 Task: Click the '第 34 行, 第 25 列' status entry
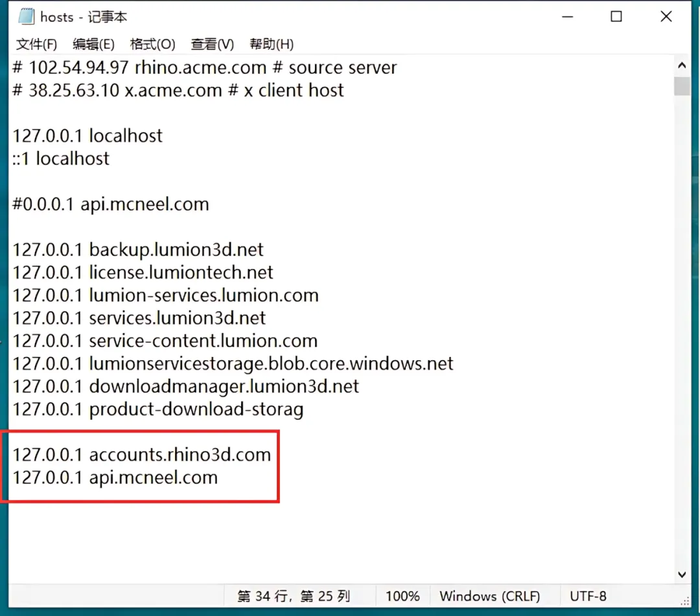(x=294, y=597)
